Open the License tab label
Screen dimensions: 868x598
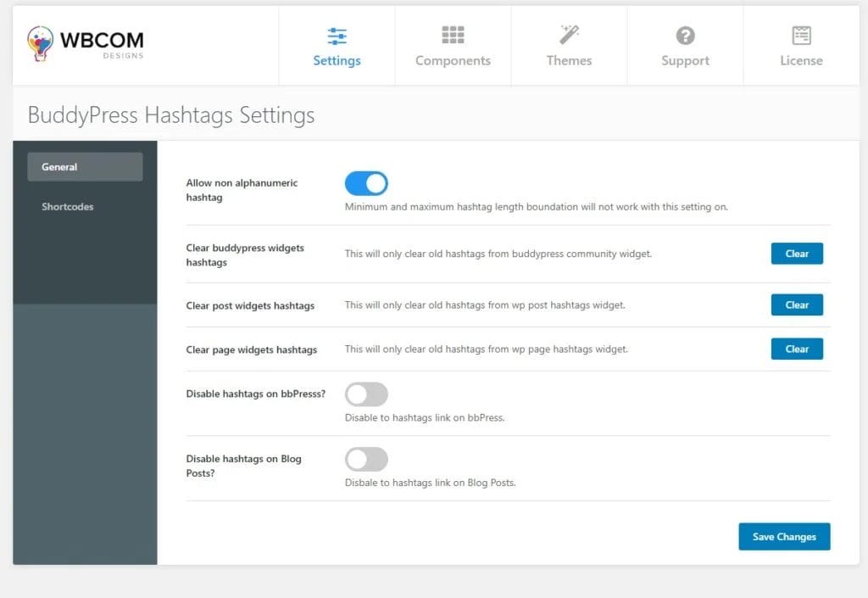[801, 61]
